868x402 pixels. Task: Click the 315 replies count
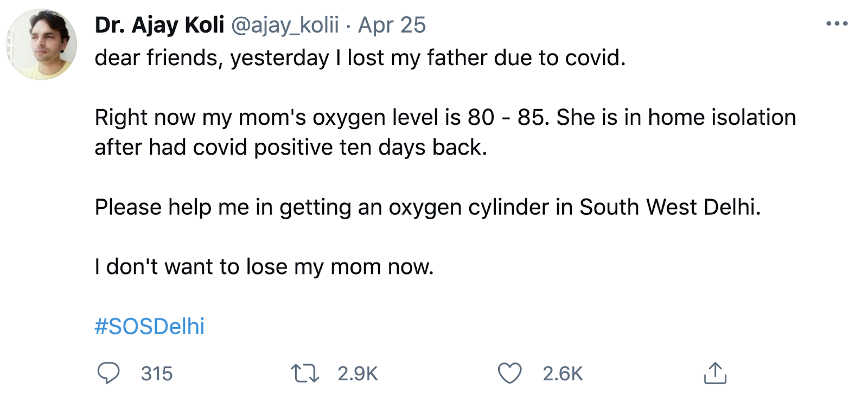[x=157, y=374]
